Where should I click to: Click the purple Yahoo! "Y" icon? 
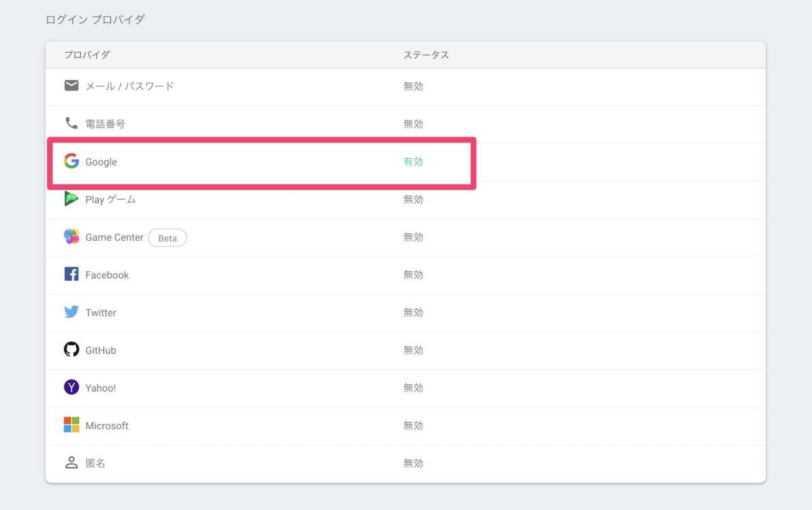click(x=71, y=388)
